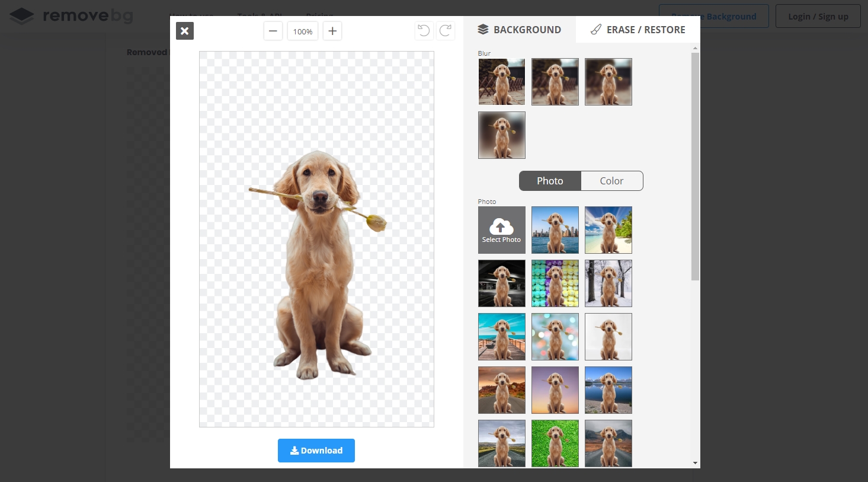Choose the plain white background
This screenshot has width=868, height=482.
(608, 337)
